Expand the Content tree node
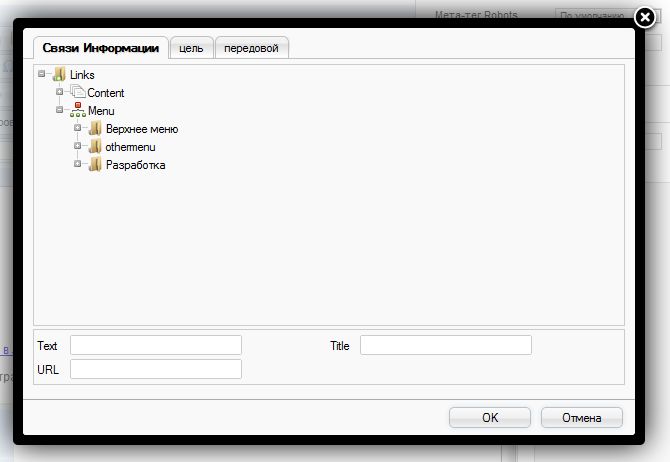The width and height of the screenshot is (670, 462). tap(59, 91)
